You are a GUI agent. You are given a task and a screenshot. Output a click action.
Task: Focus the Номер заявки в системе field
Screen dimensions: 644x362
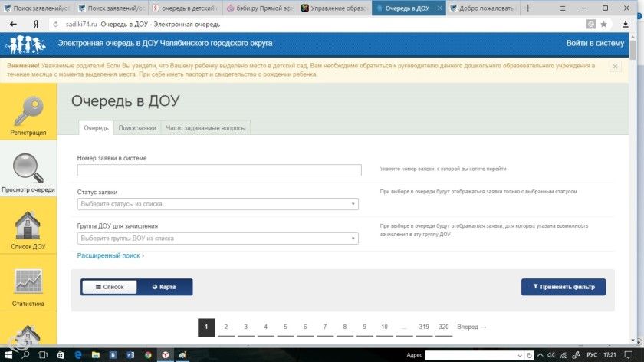point(219,170)
